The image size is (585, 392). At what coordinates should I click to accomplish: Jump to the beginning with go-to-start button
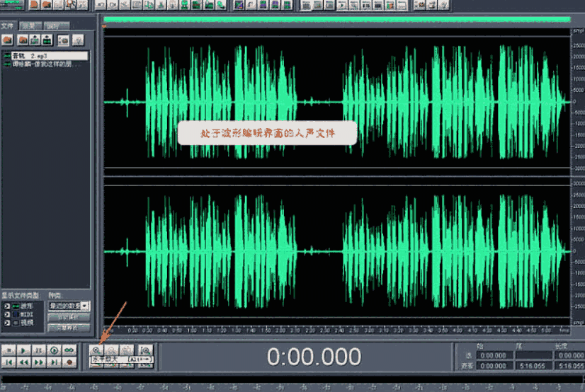(8, 362)
